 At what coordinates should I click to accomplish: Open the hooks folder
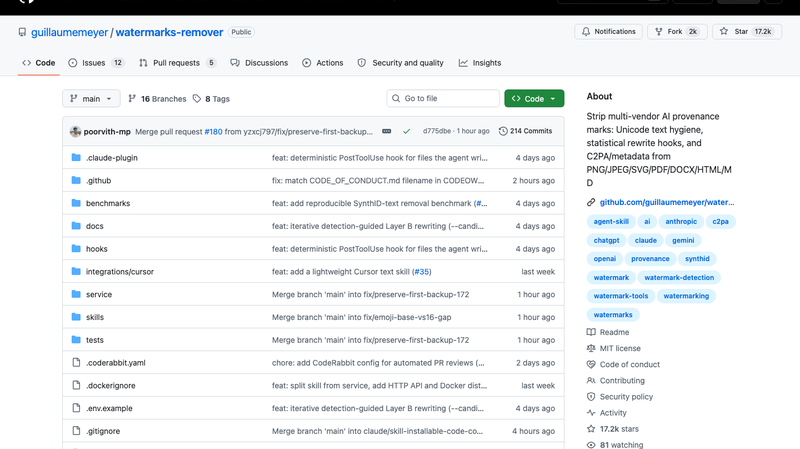[x=96, y=249]
